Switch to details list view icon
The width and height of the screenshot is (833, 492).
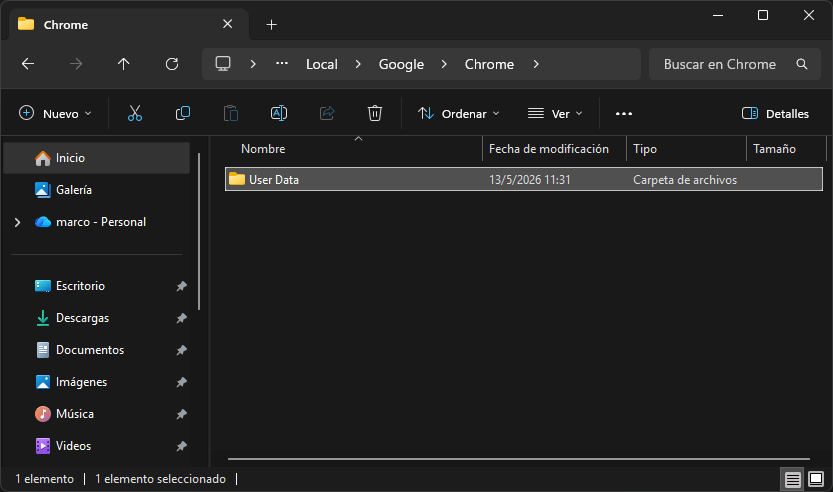tap(792, 480)
